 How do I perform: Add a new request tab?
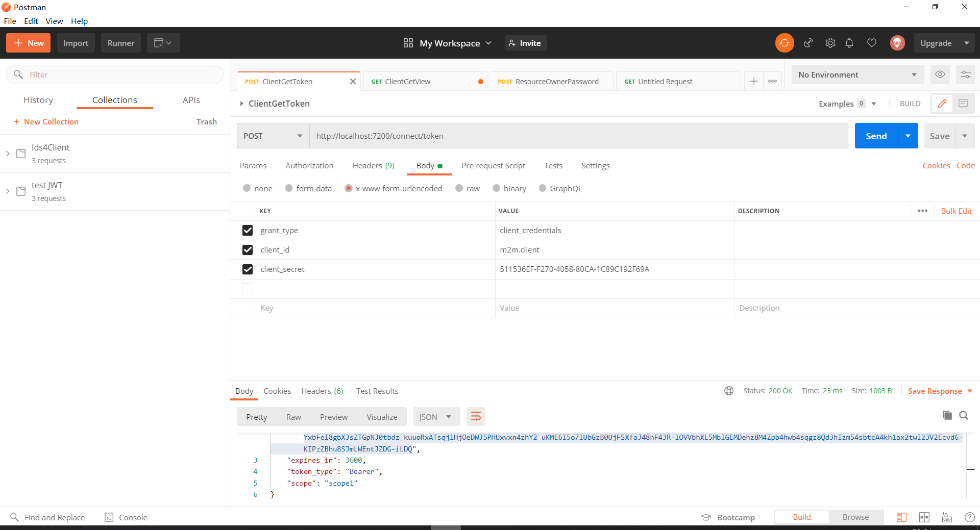[x=754, y=81]
